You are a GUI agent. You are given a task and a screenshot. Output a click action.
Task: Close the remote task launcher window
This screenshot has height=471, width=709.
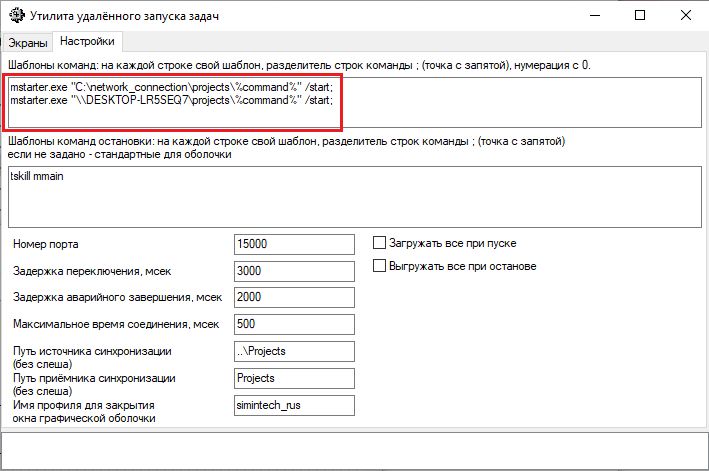click(x=686, y=16)
